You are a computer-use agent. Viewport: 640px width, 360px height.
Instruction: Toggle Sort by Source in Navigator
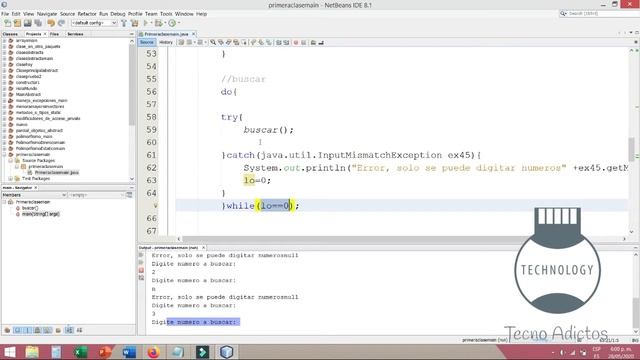coord(79,330)
